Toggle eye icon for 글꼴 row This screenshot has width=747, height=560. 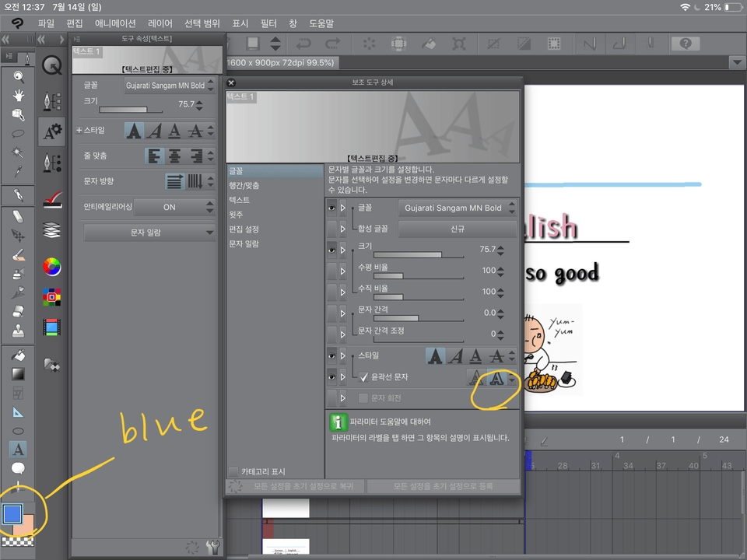[332, 208]
